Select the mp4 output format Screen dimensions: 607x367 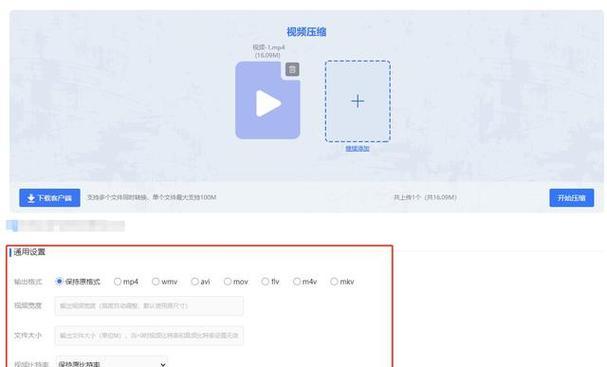pyautogui.click(x=117, y=281)
